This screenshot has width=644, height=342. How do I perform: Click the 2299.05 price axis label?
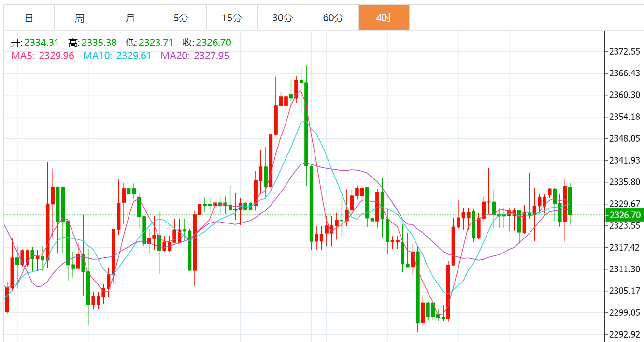(x=625, y=312)
